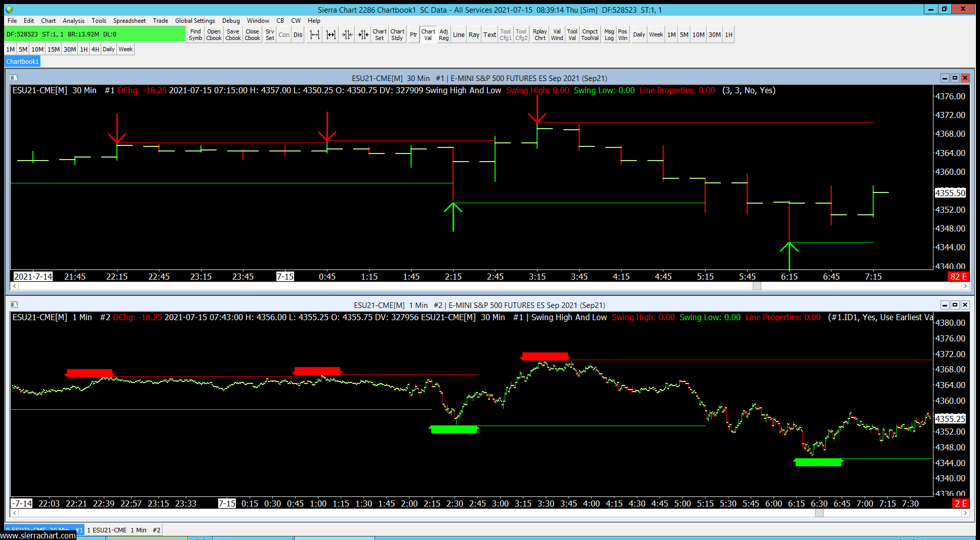Select the Adjust Regions tool

click(x=444, y=34)
